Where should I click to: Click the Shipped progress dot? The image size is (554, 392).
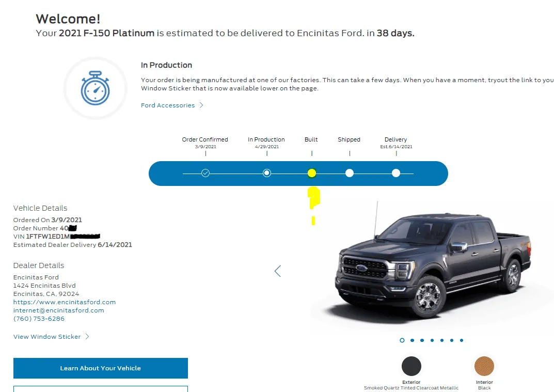[350, 173]
